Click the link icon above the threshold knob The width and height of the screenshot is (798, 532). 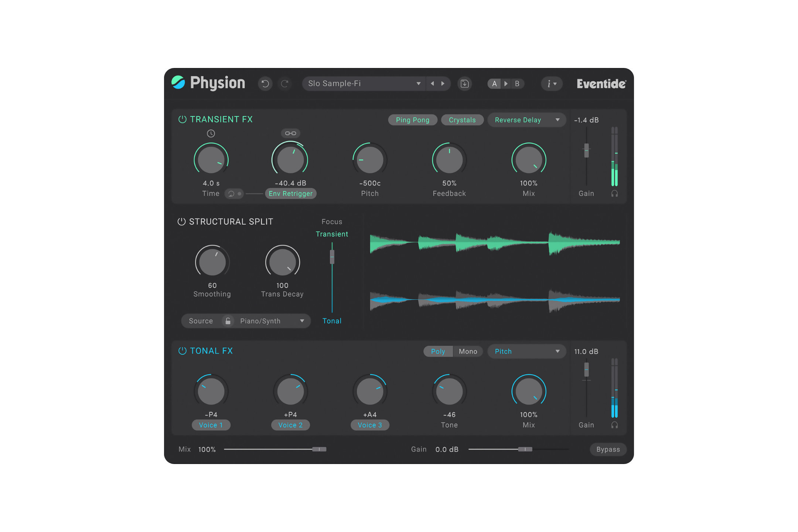(x=290, y=133)
